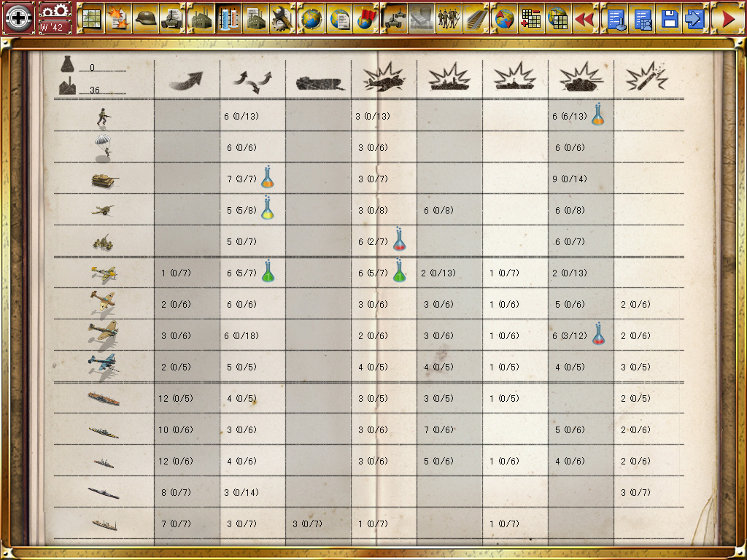
Task: Open the combat report explosion document icon
Action: (118, 18)
